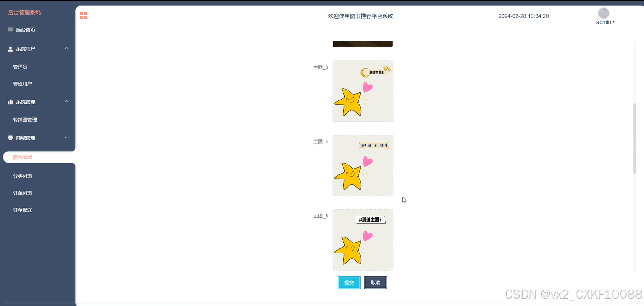Click the shop icon beside 商城管理
Screen dimensions: 644x306
click(11, 138)
